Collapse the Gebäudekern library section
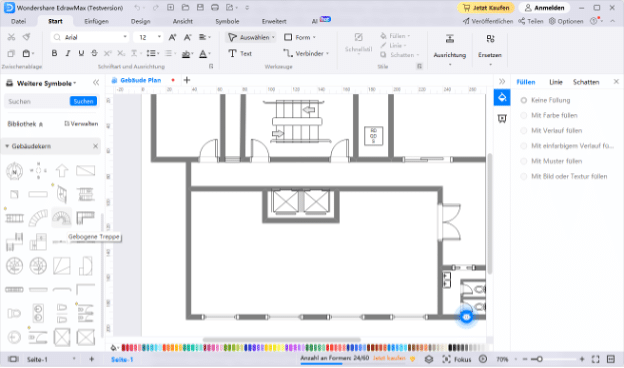Viewport: 624px width, 368px height. coord(7,146)
